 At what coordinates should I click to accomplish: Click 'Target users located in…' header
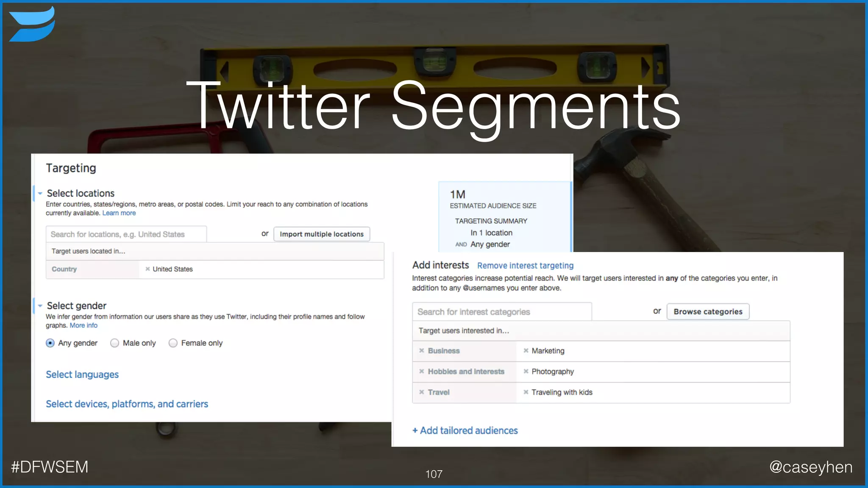coord(89,251)
